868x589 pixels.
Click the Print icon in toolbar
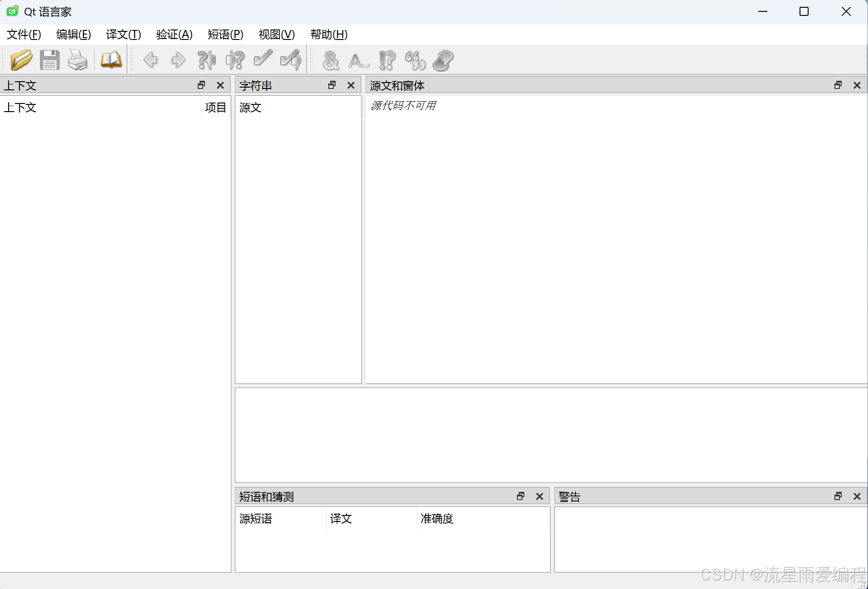[78, 60]
